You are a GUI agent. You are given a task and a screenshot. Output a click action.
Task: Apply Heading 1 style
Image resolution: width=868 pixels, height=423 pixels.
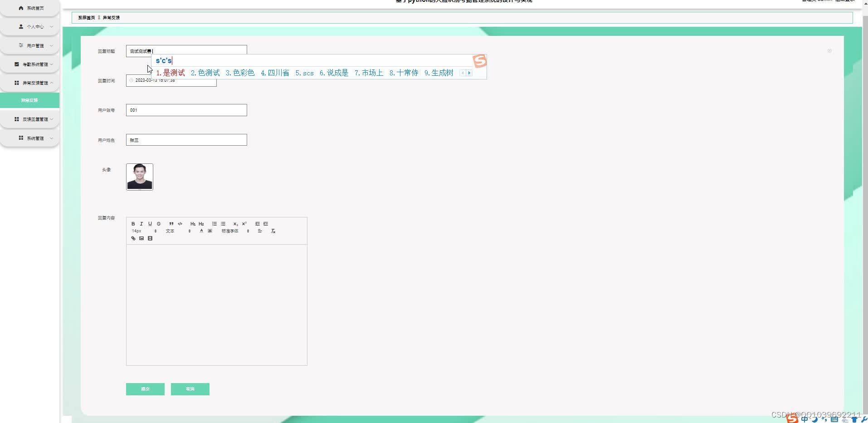tap(193, 224)
